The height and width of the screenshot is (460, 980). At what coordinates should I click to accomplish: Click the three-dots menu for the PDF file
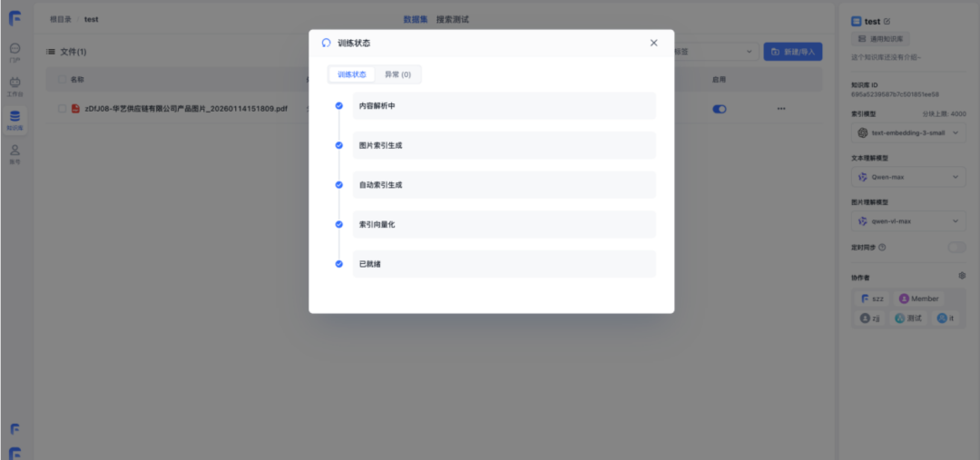[x=780, y=109]
